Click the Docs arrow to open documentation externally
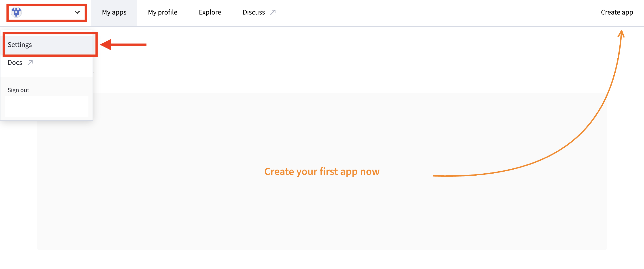Image resolution: width=644 pixels, height=269 pixels. pos(30,62)
